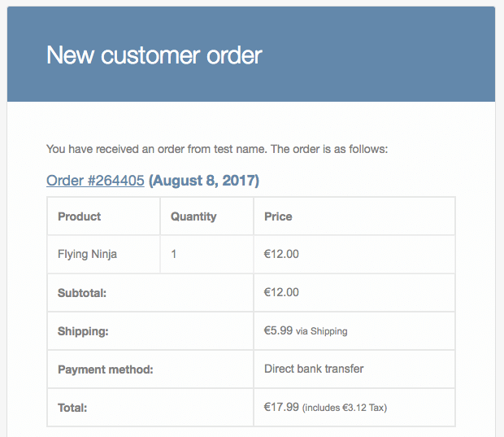The height and width of the screenshot is (437, 504).
Task: Open the Order #264405 link
Action: [95, 181]
